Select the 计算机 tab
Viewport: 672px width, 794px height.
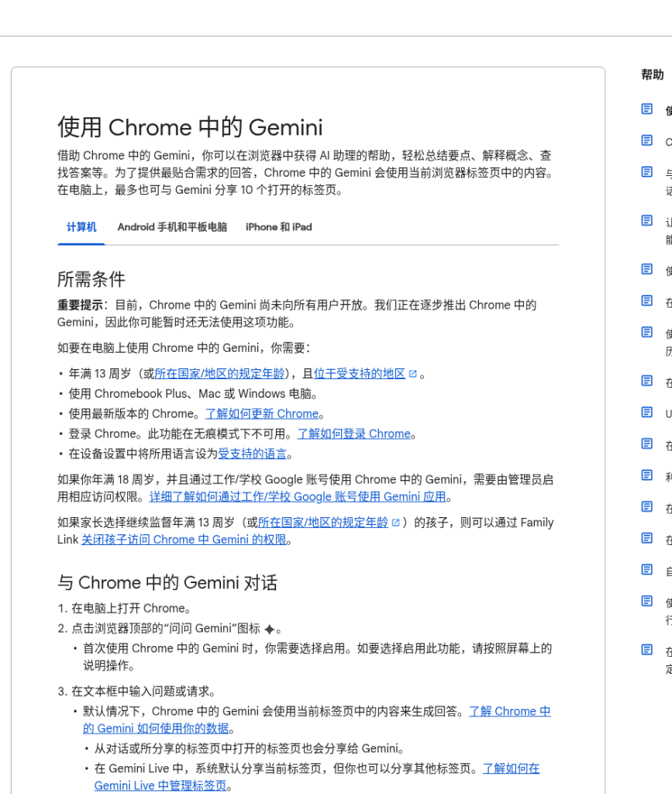[x=81, y=227]
